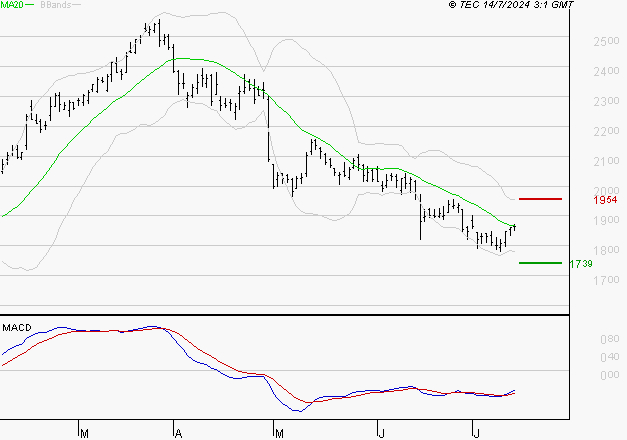Click the green 1739 support value
The height and width of the screenshot is (440, 627).
pyautogui.click(x=581, y=264)
